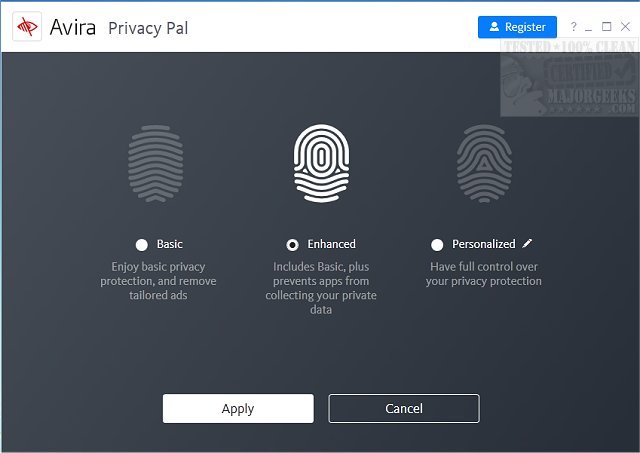Select the Personalized radio button
640x453 pixels.
(437, 244)
